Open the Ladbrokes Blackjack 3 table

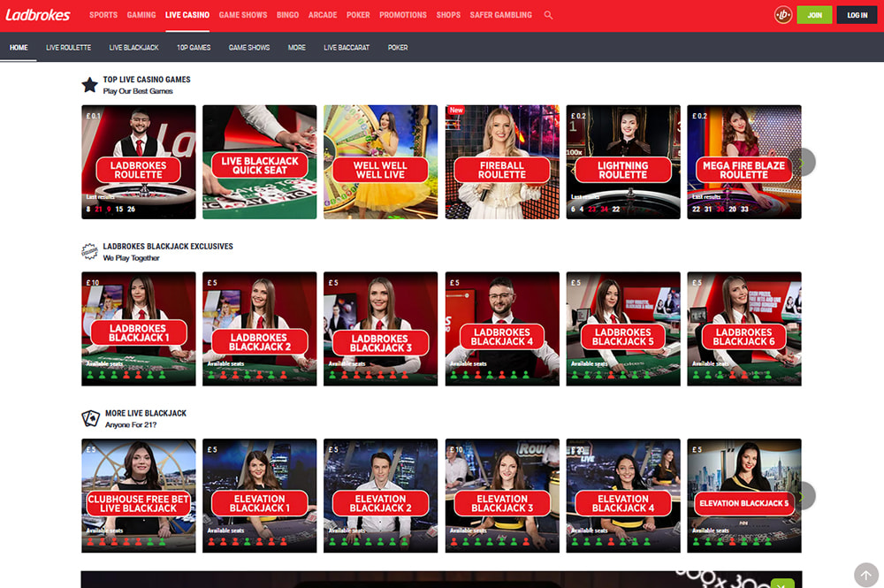tap(380, 329)
